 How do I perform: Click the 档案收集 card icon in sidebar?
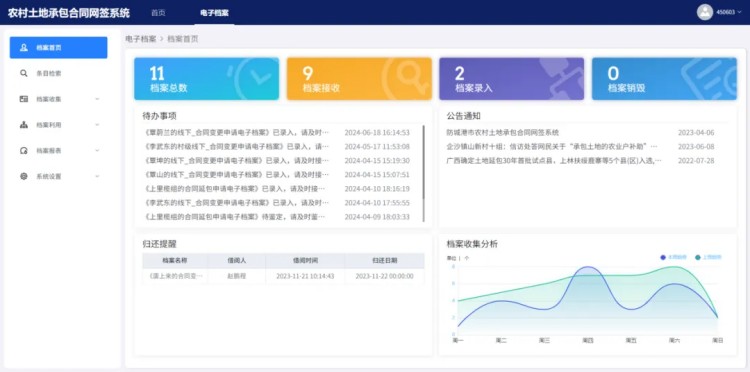24,99
